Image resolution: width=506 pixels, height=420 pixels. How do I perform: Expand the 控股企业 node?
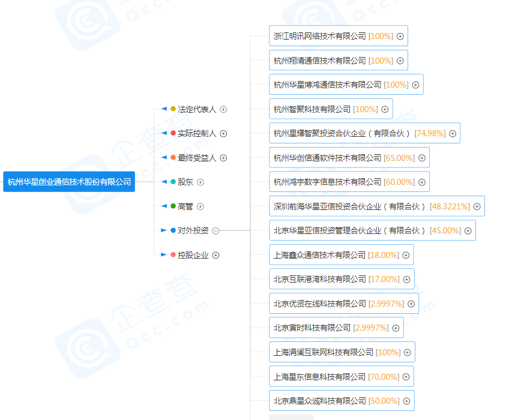(216, 254)
